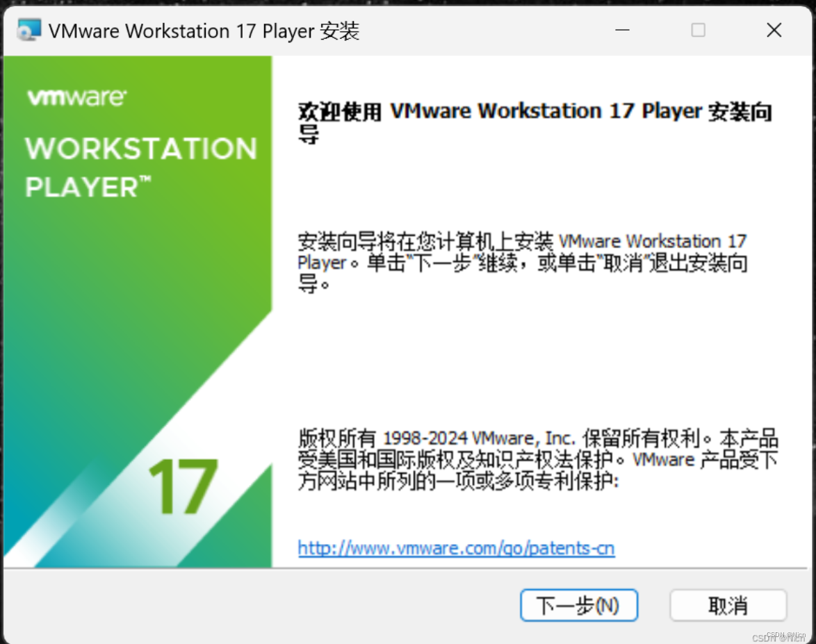Image resolution: width=816 pixels, height=644 pixels.
Task: Click the installation instructions text
Action: [x=521, y=262]
